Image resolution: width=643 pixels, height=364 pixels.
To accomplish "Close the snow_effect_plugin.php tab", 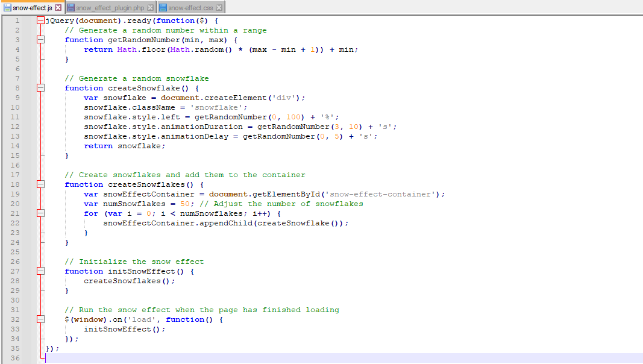I will pos(150,8).
